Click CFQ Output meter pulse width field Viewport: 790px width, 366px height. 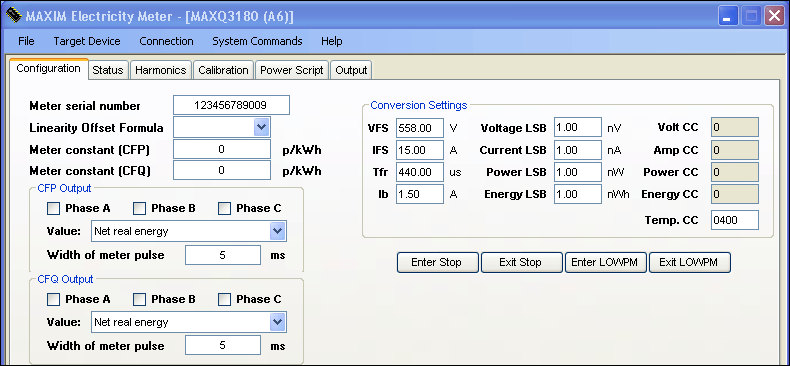coord(223,346)
